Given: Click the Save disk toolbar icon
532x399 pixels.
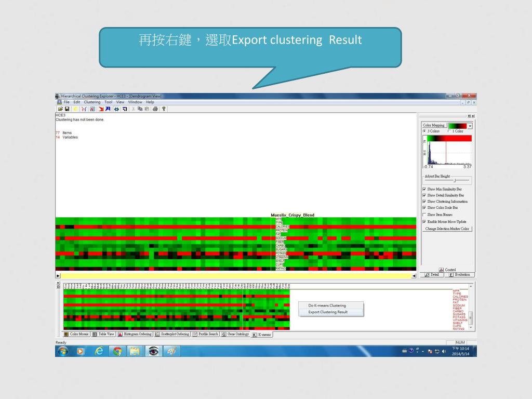Looking at the screenshot, I should [x=67, y=109].
